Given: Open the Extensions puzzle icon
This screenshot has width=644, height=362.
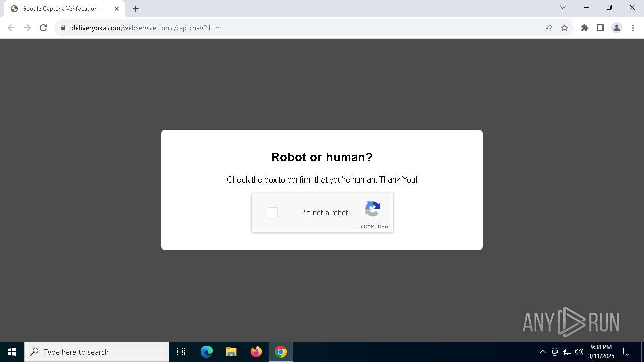Looking at the screenshot, I should tap(585, 28).
